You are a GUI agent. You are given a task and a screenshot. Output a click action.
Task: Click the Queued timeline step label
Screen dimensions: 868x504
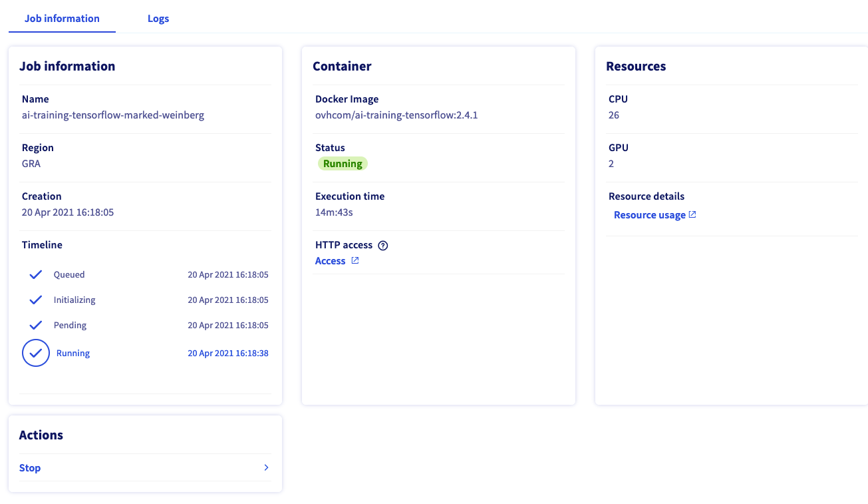point(69,274)
